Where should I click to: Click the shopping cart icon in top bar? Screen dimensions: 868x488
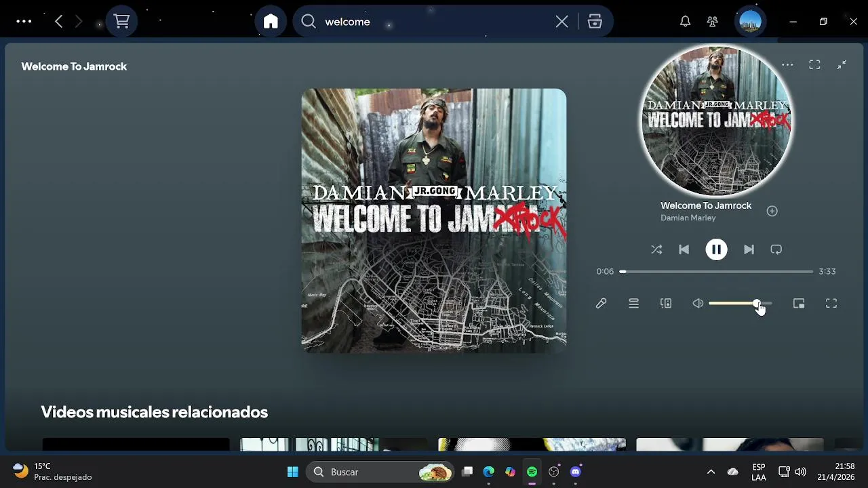(122, 22)
